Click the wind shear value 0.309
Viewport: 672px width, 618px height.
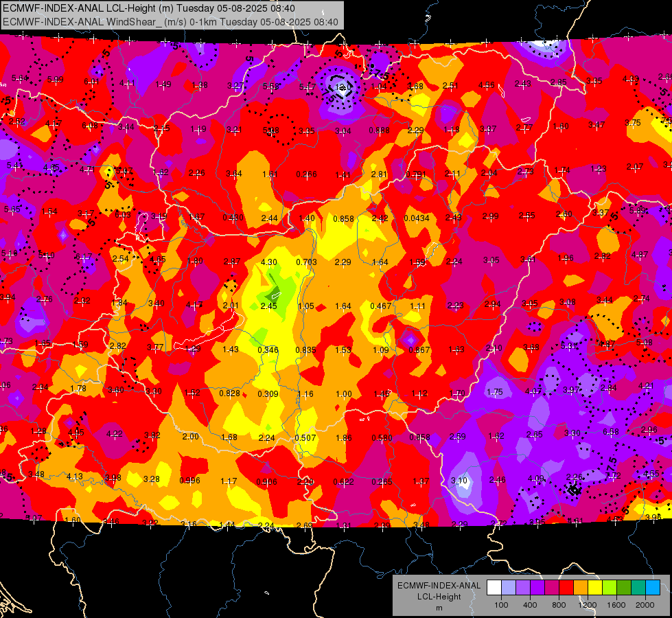point(268,393)
